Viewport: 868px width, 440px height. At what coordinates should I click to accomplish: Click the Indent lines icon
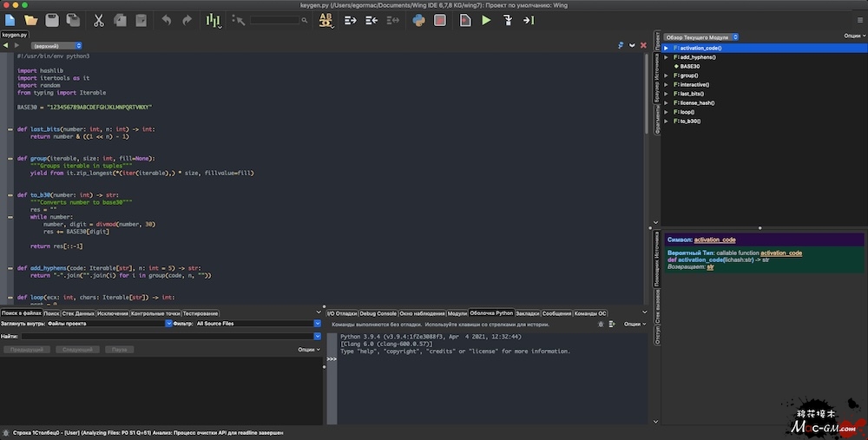[351, 19]
